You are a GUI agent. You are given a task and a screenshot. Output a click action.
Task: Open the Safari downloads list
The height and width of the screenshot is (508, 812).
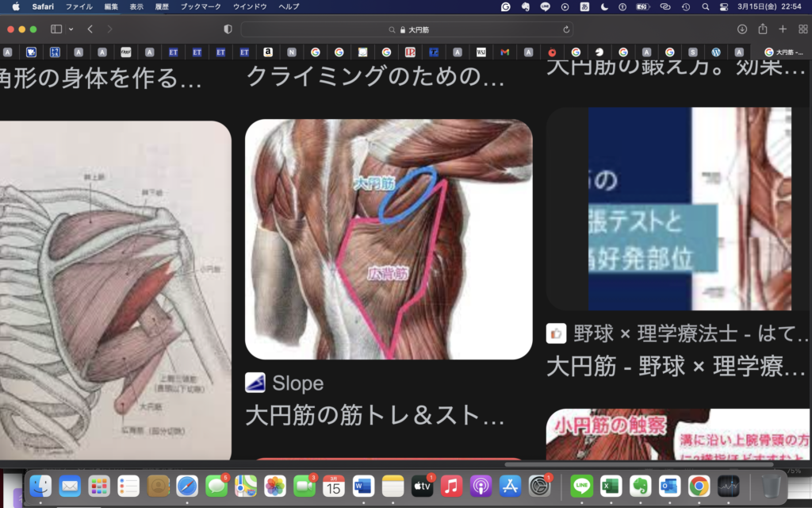[742, 29]
